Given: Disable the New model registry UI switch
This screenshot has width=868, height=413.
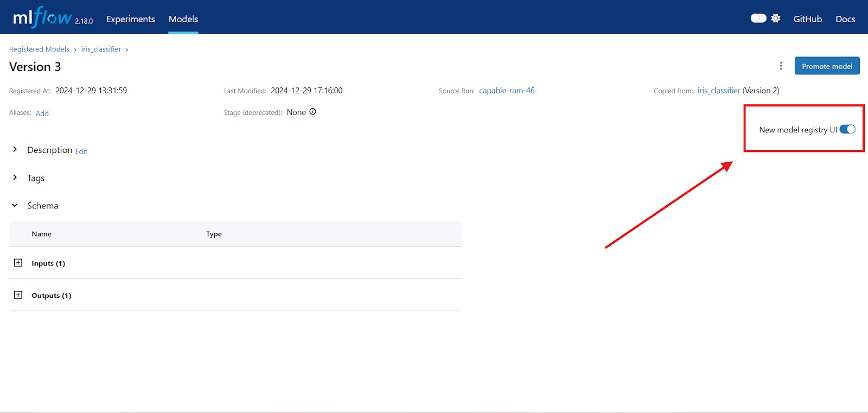Looking at the screenshot, I should [847, 129].
